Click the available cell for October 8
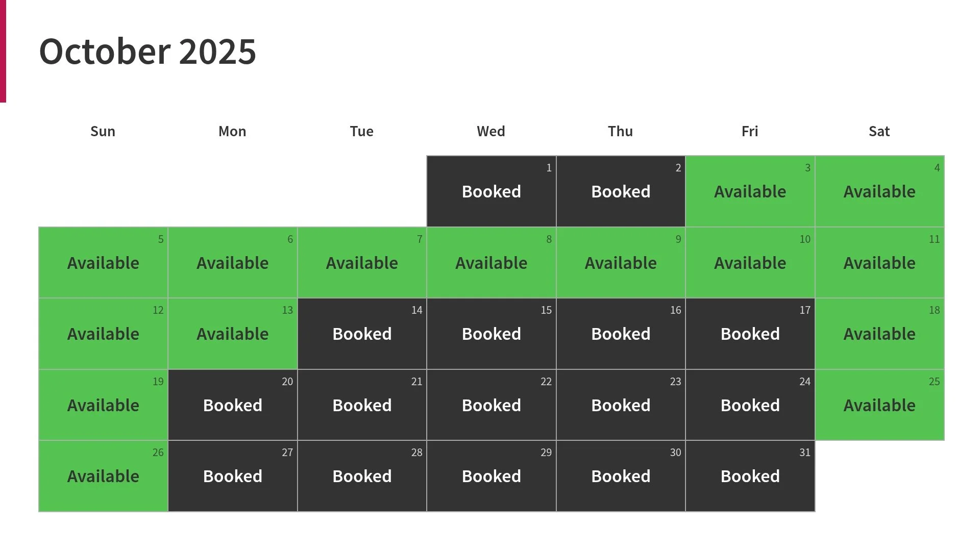Viewport: 980px width, 551px height. click(491, 263)
